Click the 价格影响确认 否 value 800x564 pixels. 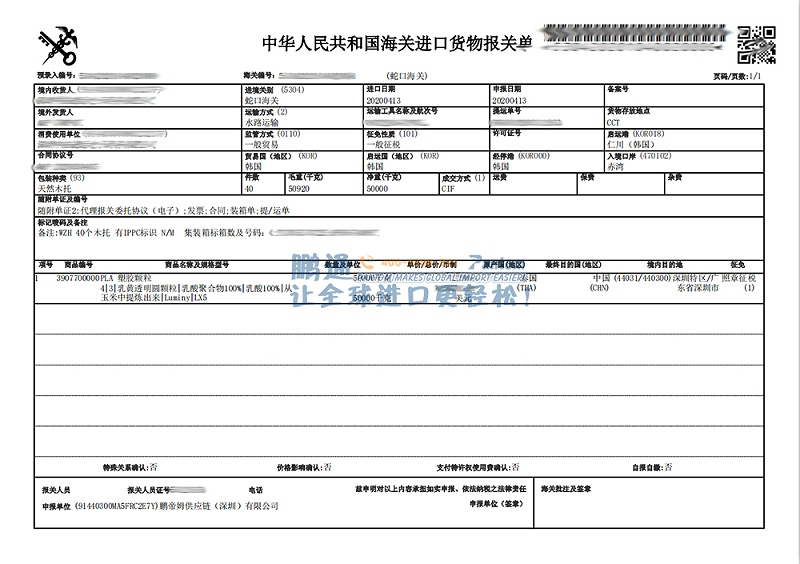pyautogui.click(x=328, y=467)
